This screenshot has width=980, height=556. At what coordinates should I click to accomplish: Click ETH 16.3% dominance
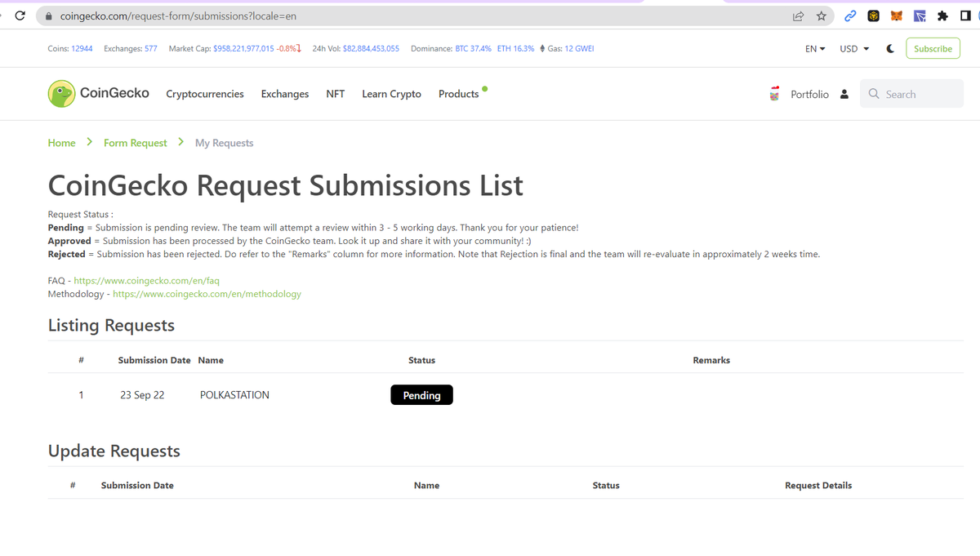516,49
